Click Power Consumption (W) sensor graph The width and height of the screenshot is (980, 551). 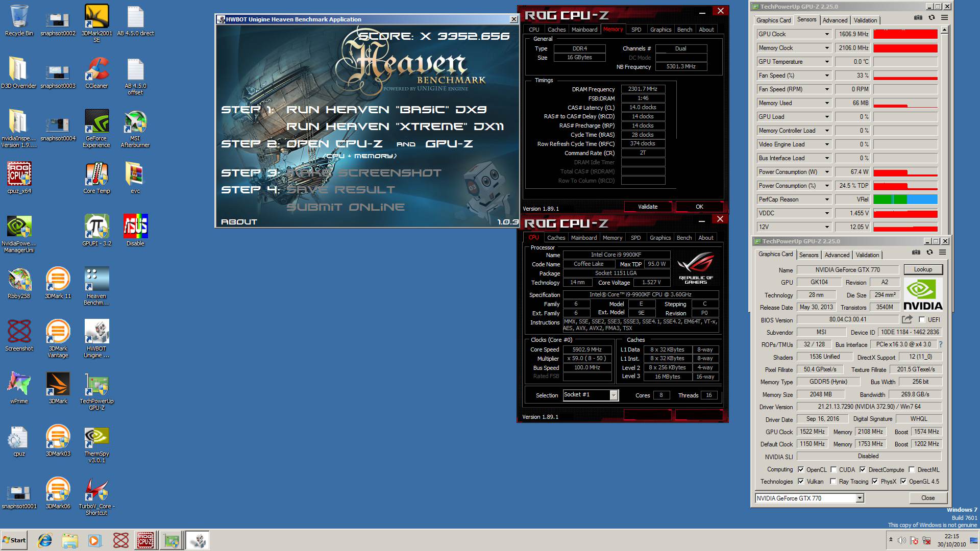click(x=905, y=172)
